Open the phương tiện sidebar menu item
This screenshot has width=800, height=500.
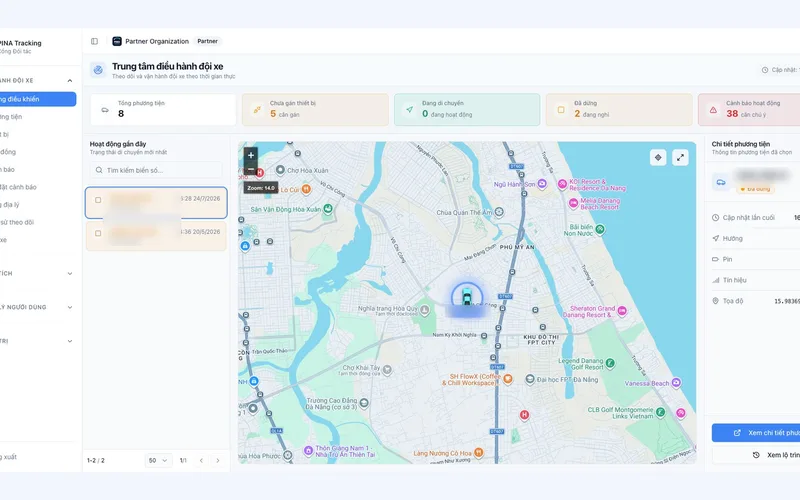pyautogui.click(x=37, y=116)
